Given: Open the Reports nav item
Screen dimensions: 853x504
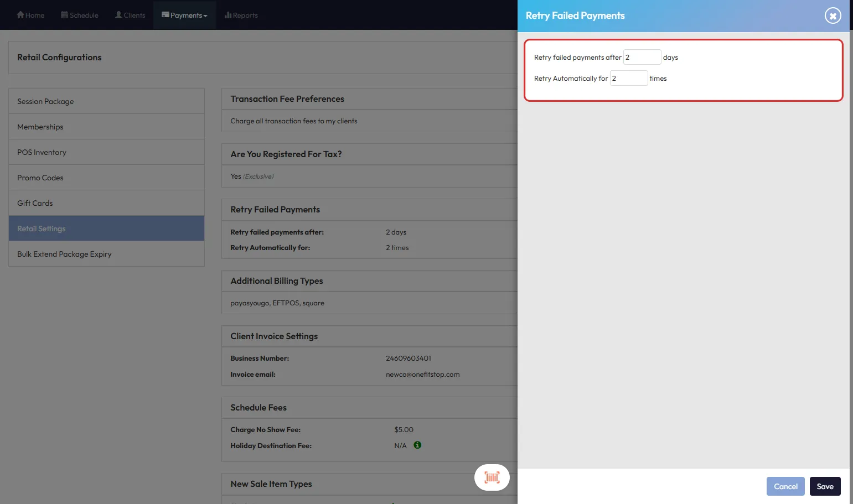Looking at the screenshot, I should (241, 15).
